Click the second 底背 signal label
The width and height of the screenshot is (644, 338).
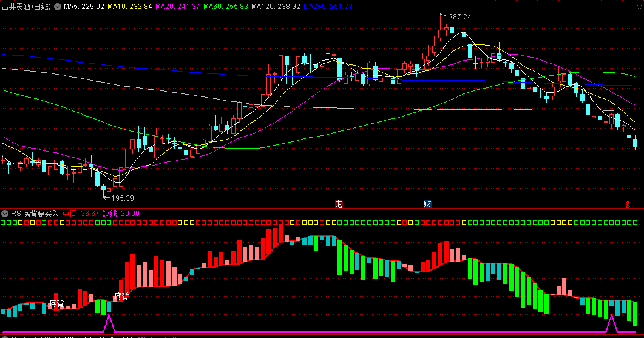click(121, 297)
